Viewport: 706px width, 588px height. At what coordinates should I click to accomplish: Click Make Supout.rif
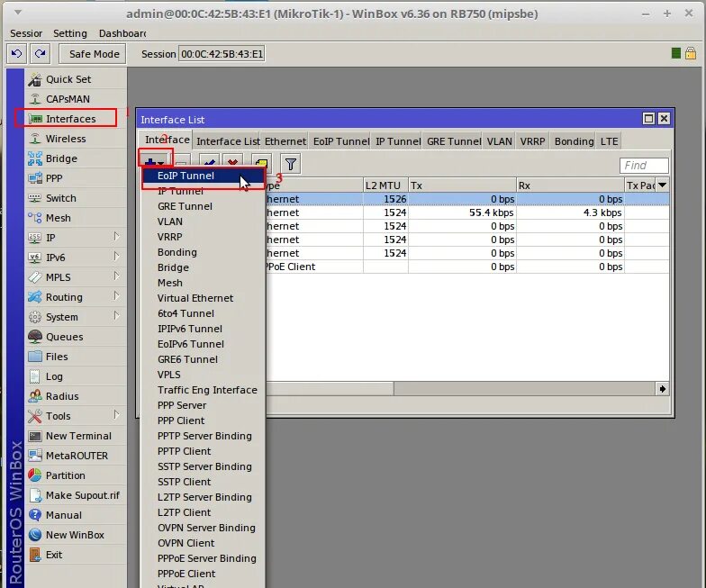click(76, 495)
